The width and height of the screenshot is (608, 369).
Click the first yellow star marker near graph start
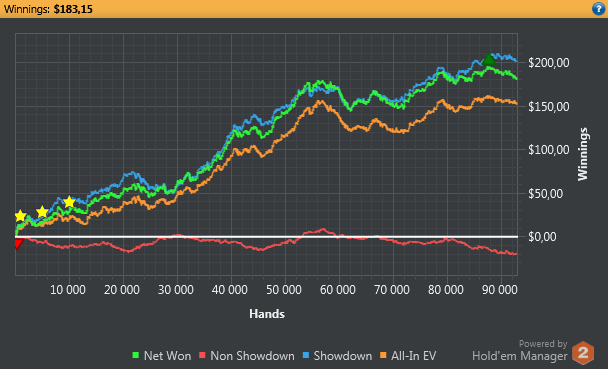20,216
